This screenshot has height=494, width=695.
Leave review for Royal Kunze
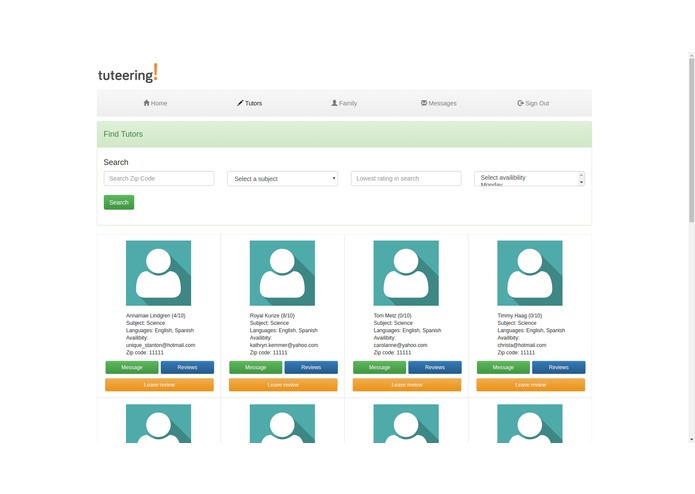click(x=283, y=385)
